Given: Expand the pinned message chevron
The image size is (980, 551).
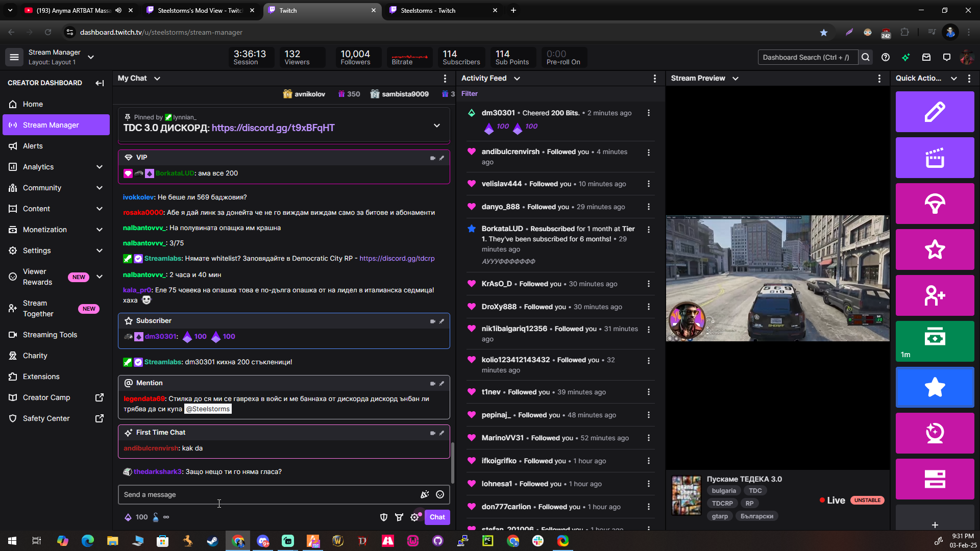Looking at the screenshot, I should pyautogui.click(x=437, y=126).
